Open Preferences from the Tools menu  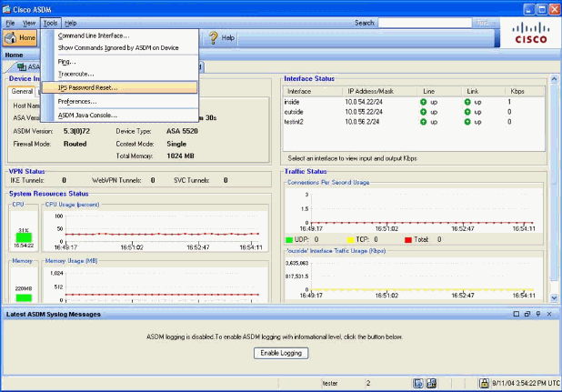pyautogui.click(x=77, y=102)
